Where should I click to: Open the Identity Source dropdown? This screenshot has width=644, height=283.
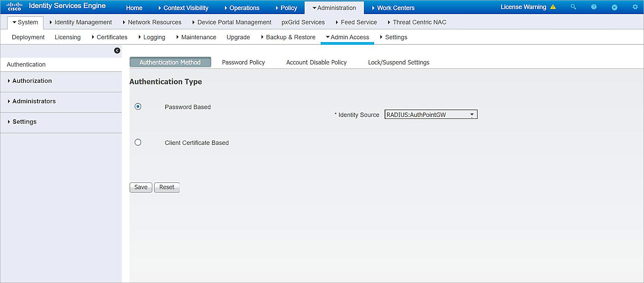[471, 114]
